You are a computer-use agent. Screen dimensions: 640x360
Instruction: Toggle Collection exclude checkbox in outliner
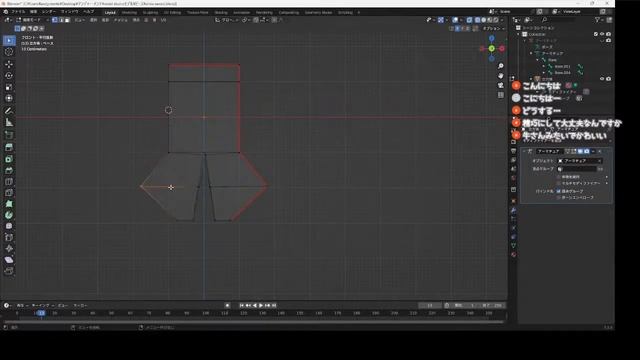[x=596, y=34]
